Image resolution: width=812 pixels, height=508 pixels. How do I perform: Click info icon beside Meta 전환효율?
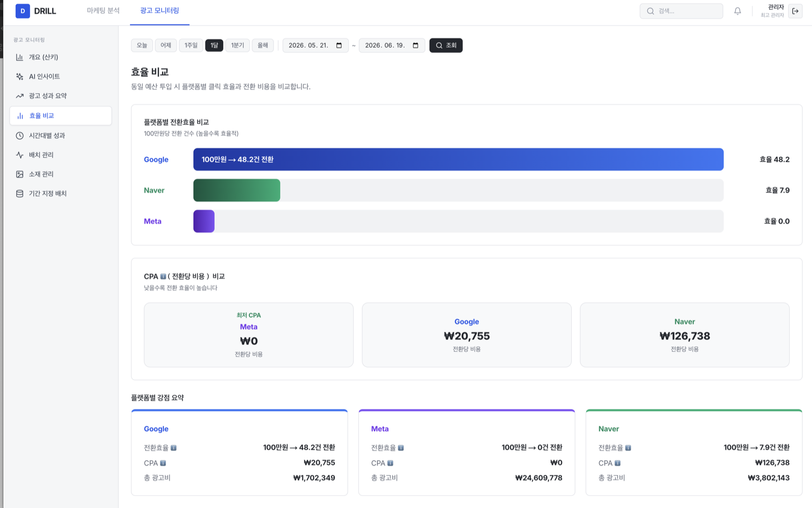click(401, 448)
